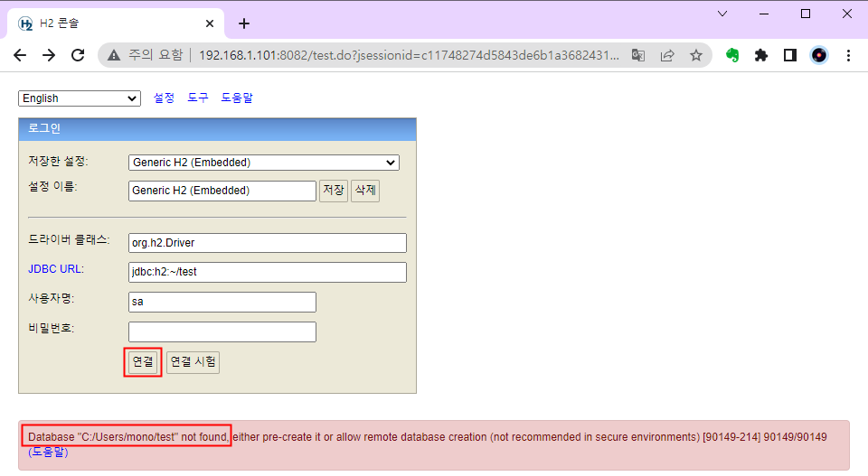
Task: Toggle the browser side panel
Action: pos(790,55)
